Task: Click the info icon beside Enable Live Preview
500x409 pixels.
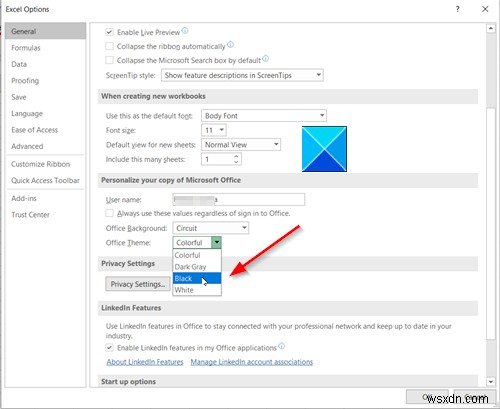Action: [x=185, y=30]
